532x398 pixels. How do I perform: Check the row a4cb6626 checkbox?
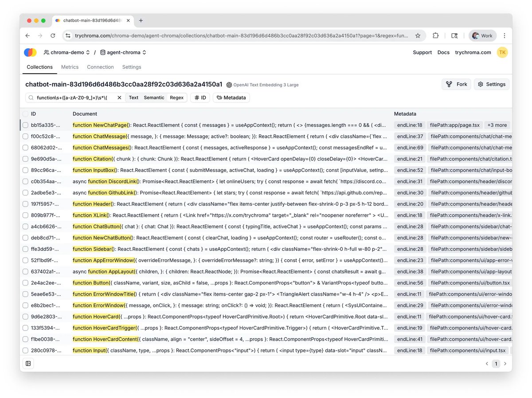25,226
